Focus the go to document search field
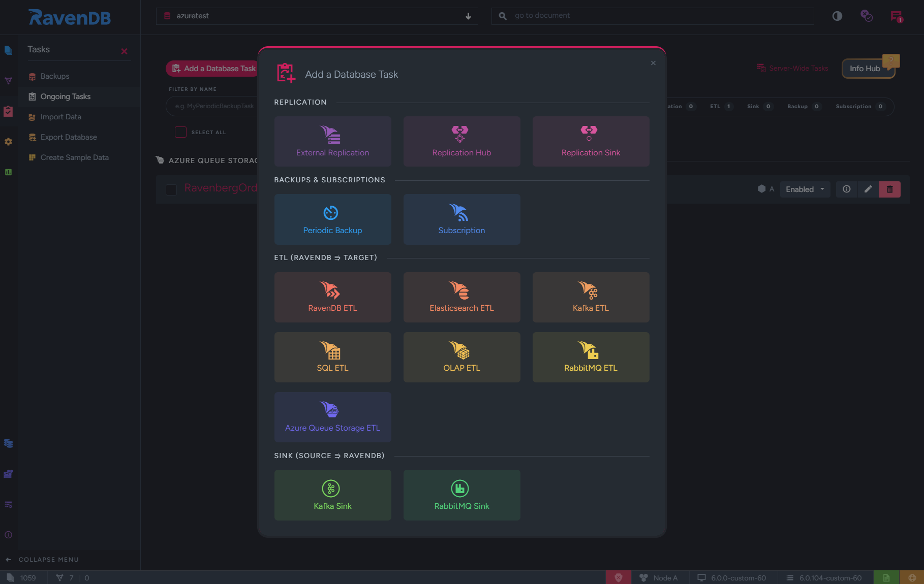This screenshot has height=584, width=924. [653, 16]
